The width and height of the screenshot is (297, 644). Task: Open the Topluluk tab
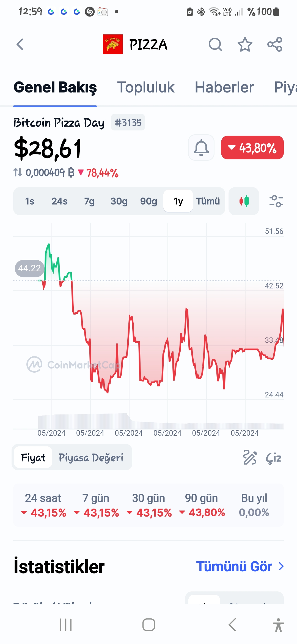[146, 88]
